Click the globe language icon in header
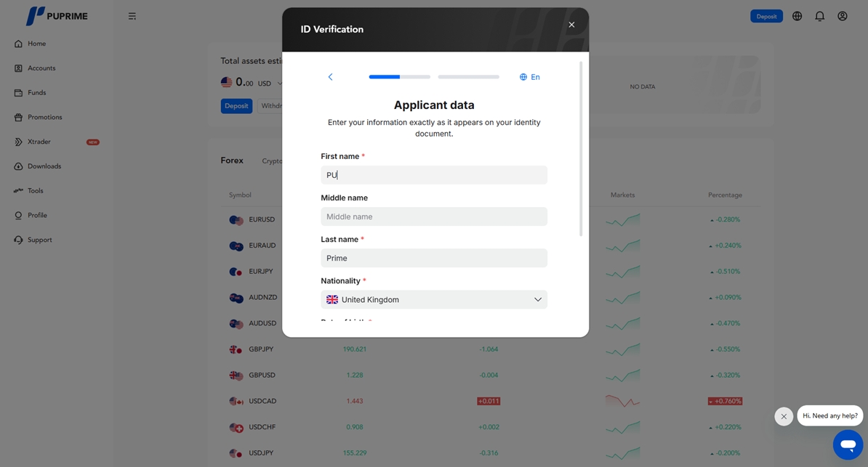Image resolution: width=868 pixels, height=467 pixels. coord(797,16)
